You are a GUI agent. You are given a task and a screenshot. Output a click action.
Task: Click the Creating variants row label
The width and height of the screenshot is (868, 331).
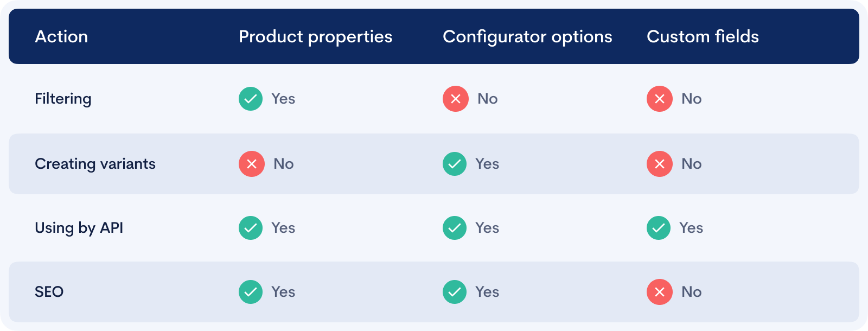(95, 164)
